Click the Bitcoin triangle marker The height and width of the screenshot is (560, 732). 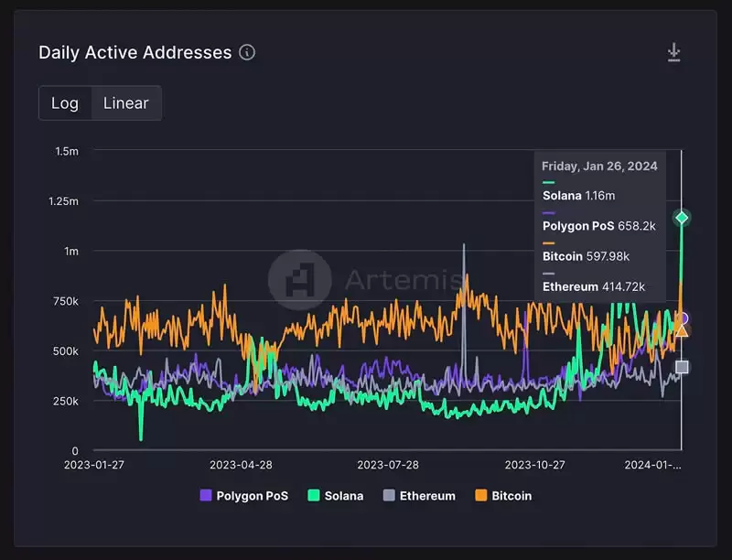click(x=682, y=331)
